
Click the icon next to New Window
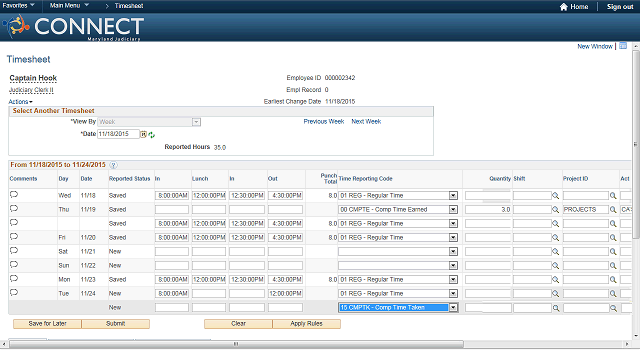(x=623, y=46)
